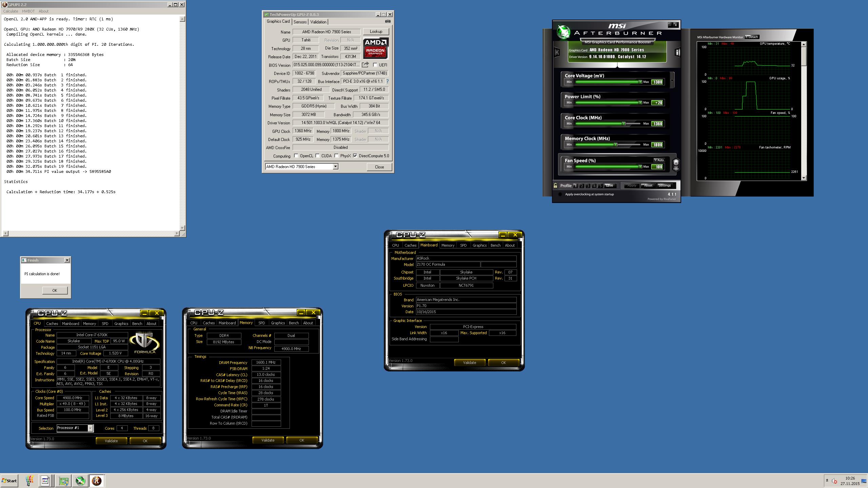Toggle Apply overclocking at system startup
Image resolution: width=868 pixels, height=488 pixels.
pyautogui.click(x=560, y=194)
